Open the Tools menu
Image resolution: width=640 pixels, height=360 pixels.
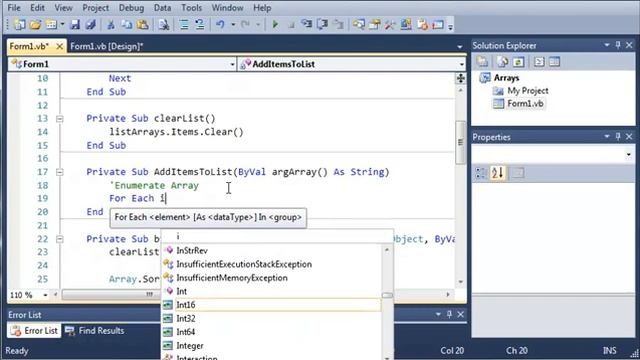[x=191, y=8]
